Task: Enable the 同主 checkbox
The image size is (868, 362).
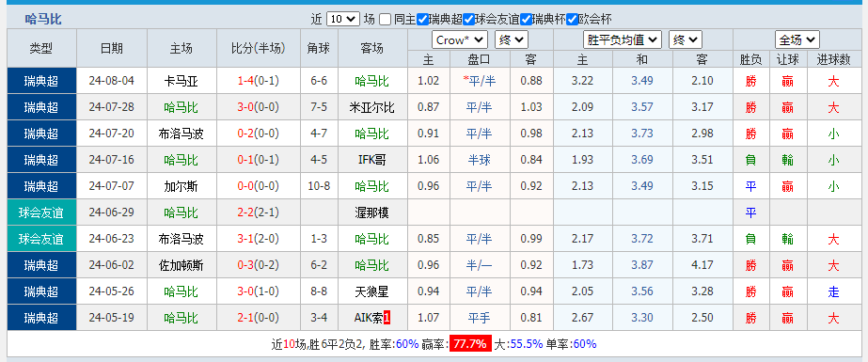Action: pyautogui.click(x=386, y=19)
